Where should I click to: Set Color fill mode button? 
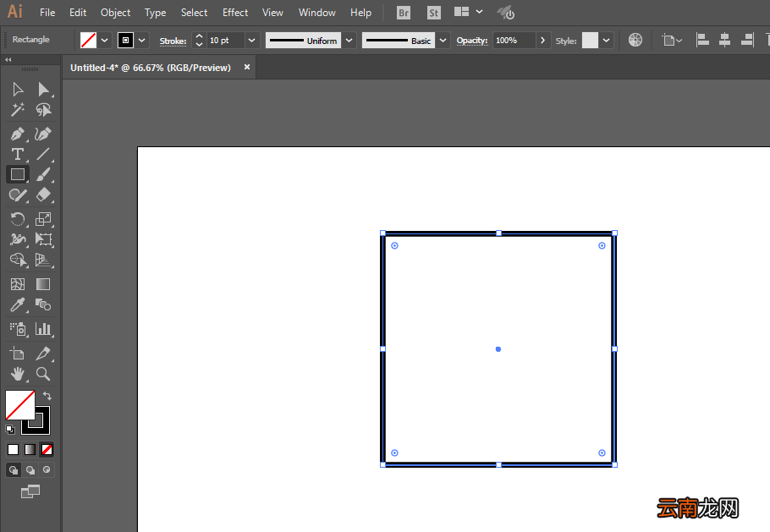(14, 449)
